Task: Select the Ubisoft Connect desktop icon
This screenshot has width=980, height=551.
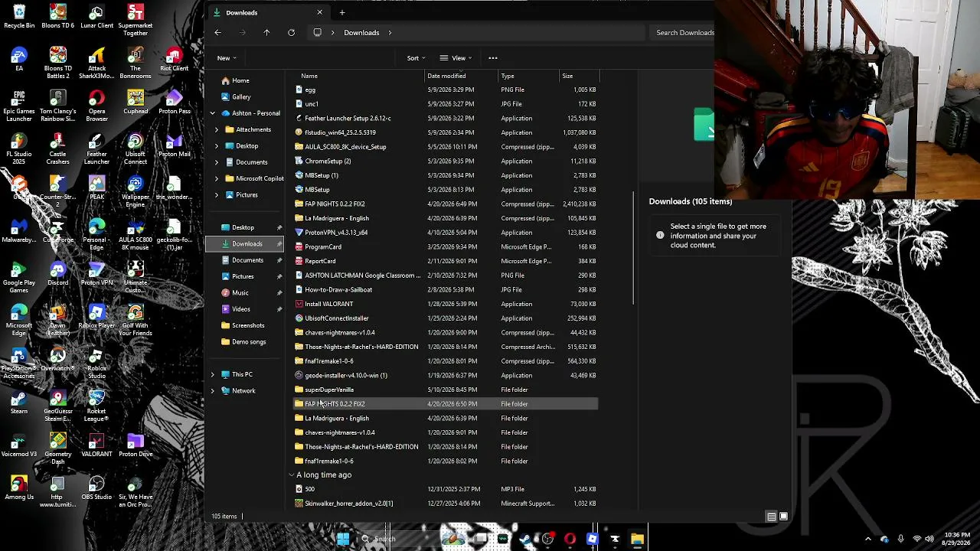Action: [136, 149]
